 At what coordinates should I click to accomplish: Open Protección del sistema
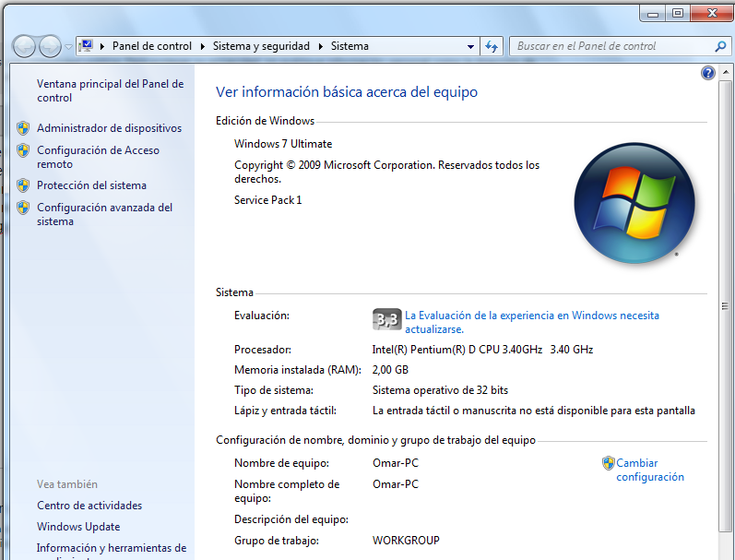click(91, 185)
